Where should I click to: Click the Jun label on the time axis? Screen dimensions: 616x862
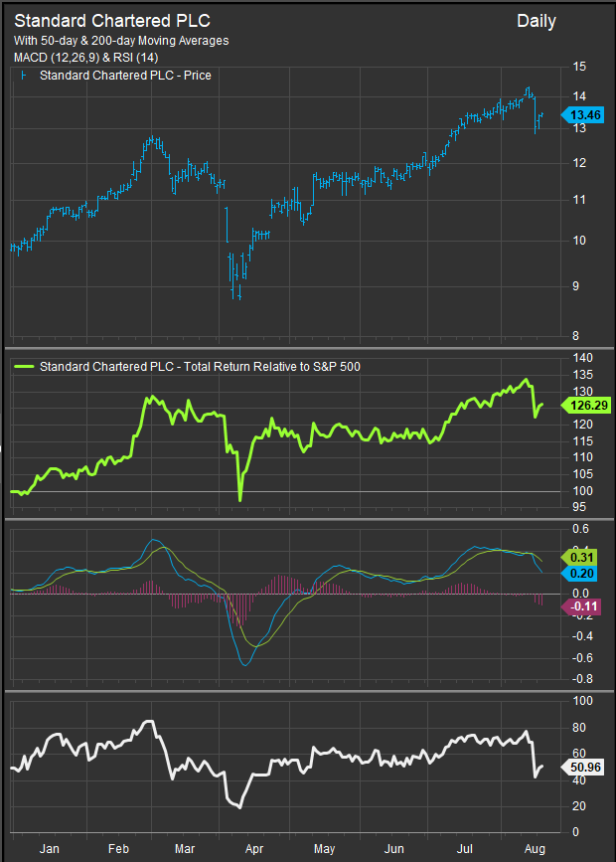pyautogui.click(x=394, y=849)
